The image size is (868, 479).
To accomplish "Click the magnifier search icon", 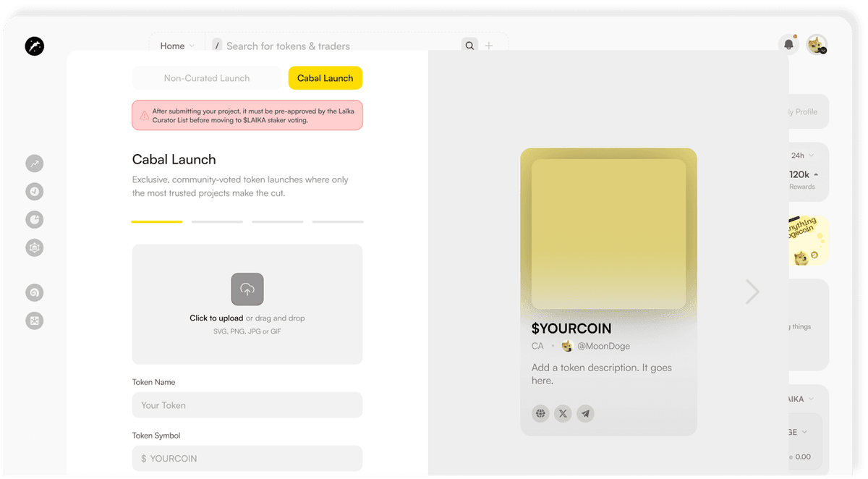I will pyautogui.click(x=470, y=46).
